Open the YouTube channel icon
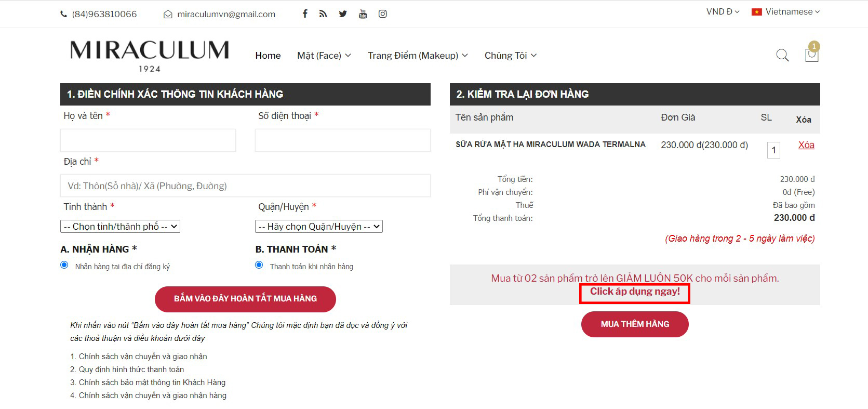 coord(363,14)
